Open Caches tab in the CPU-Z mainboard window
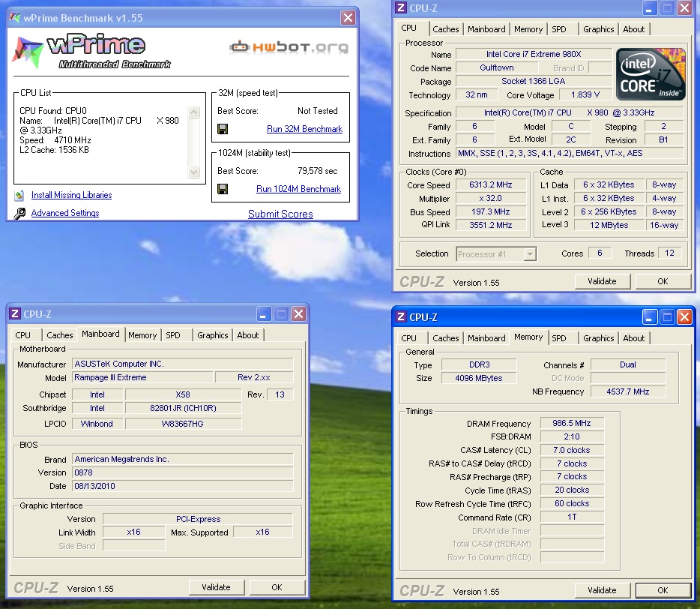 click(59, 335)
